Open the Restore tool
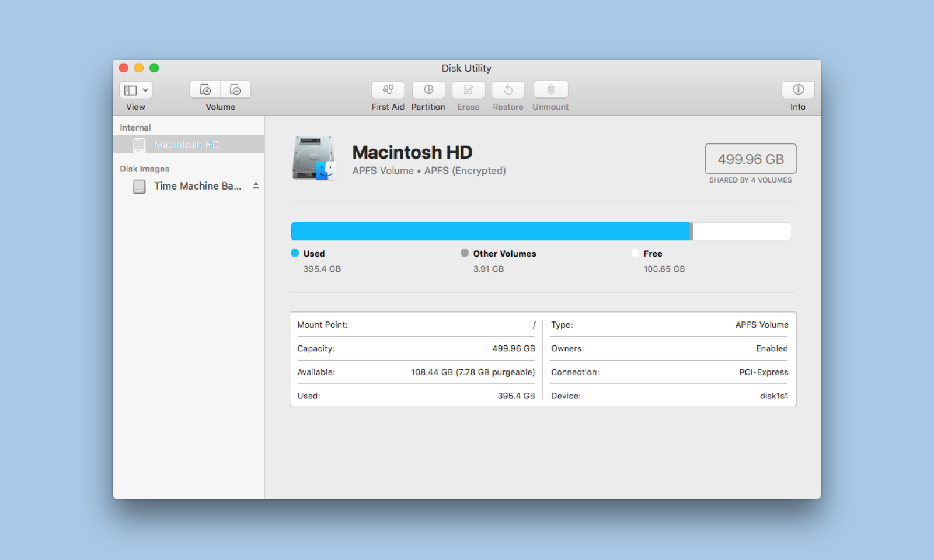 (507, 90)
